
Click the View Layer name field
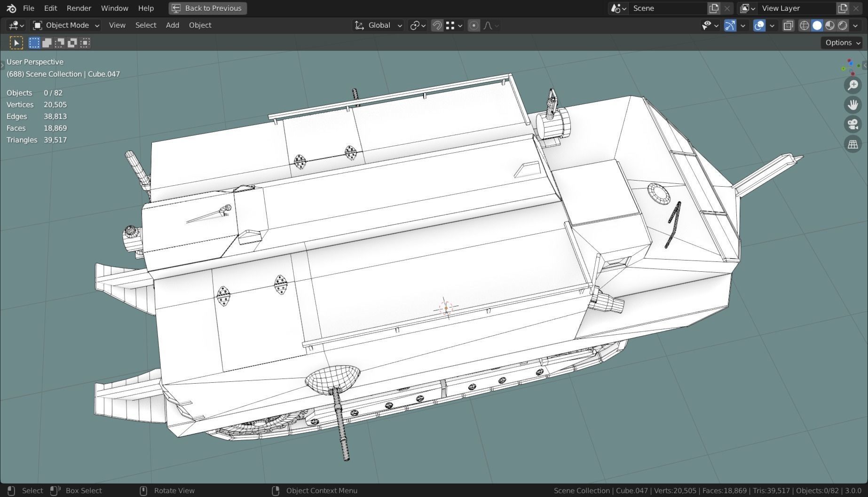pos(797,8)
